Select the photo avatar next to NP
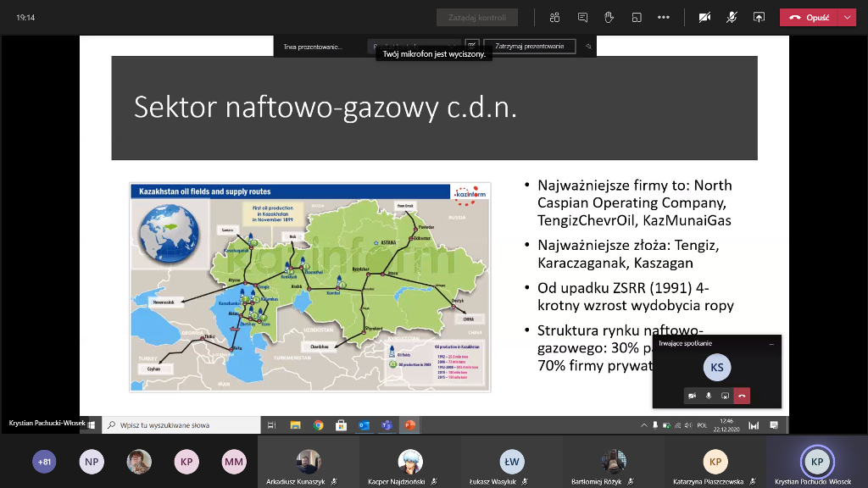Screen dimensions: 868x488 coord(139,462)
